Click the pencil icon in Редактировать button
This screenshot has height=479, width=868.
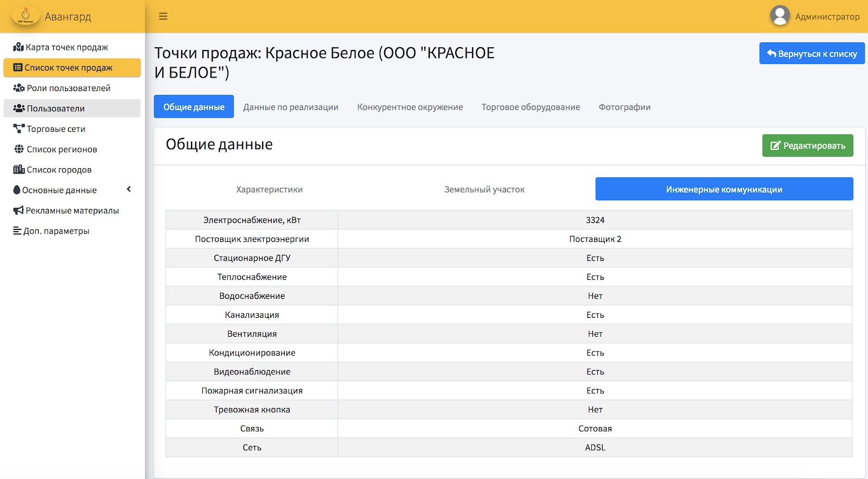pos(775,145)
